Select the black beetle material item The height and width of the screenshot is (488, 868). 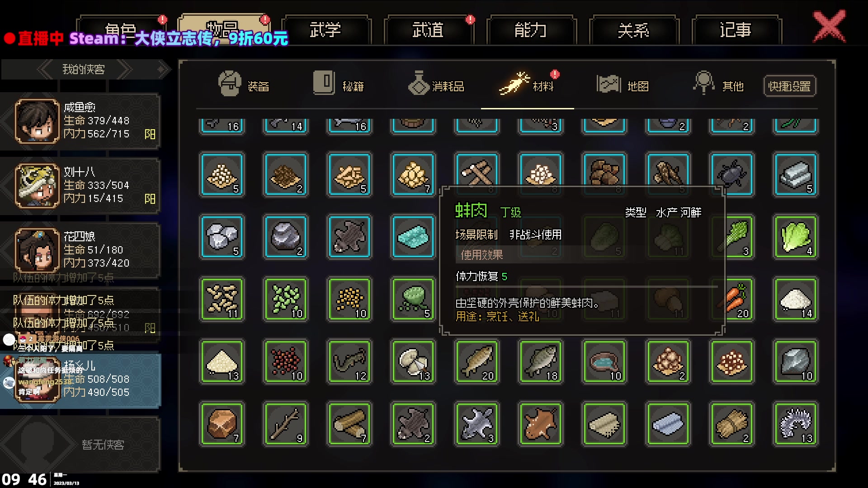(x=732, y=174)
